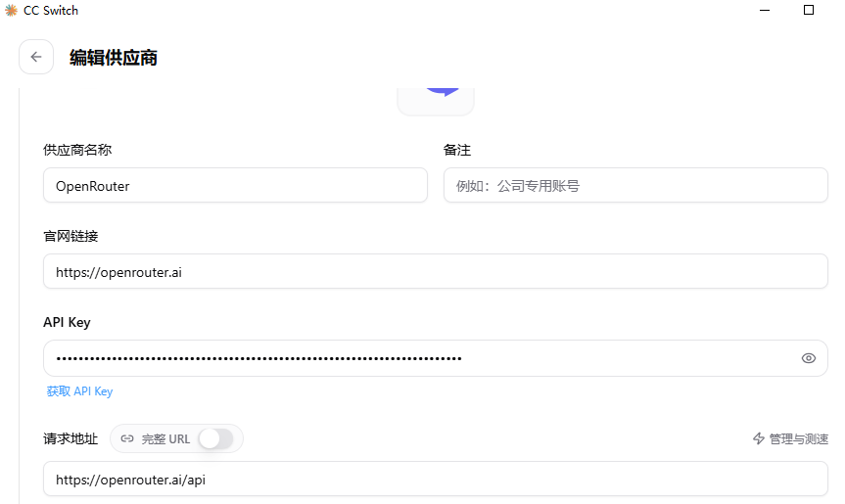Click the 供应商名称 label
The height and width of the screenshot is (504, 845).
(x=77, y=150)
